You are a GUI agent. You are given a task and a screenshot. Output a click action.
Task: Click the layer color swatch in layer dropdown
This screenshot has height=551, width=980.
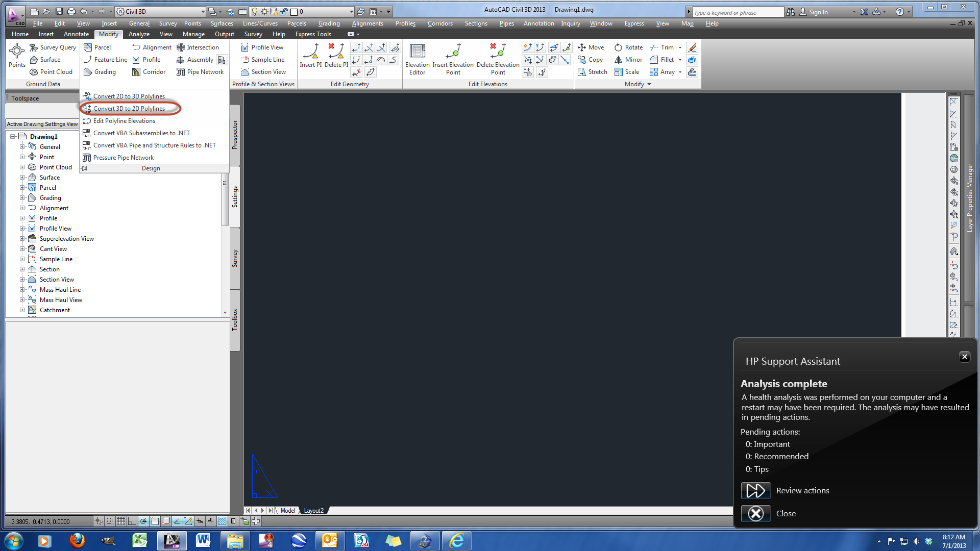click(294, 12)
